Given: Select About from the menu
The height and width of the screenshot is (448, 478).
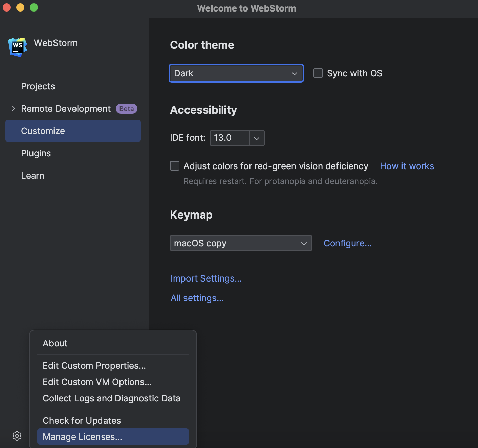Looking at the screenshot, I should tap(55, 343).
